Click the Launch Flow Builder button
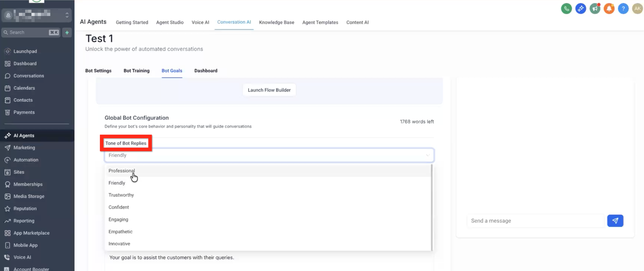Image resolution: width=644 pixels, height=271 pixels. [x=269, y=90]
